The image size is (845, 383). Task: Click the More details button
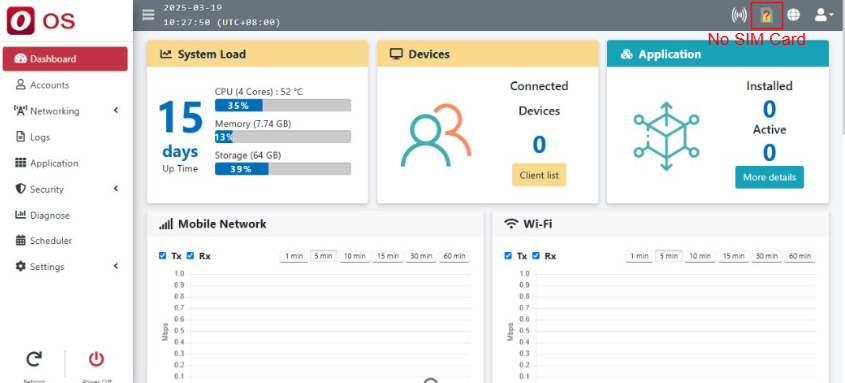point(769,177)
